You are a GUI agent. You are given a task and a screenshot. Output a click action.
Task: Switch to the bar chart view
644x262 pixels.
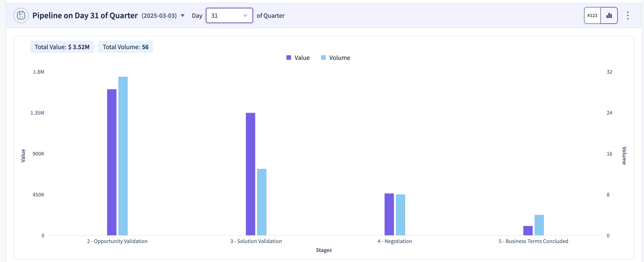click(x=609, y=15)
